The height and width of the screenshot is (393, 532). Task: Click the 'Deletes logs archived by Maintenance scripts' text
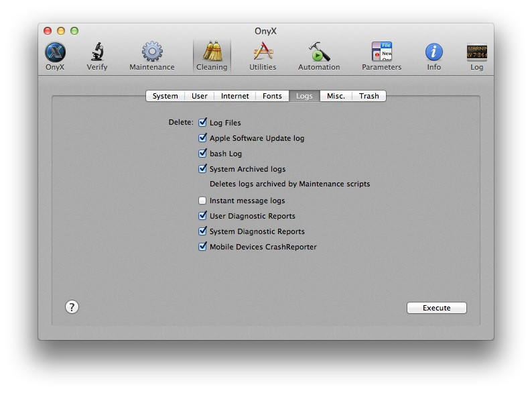pyautogui.click(x=289, y=184)
